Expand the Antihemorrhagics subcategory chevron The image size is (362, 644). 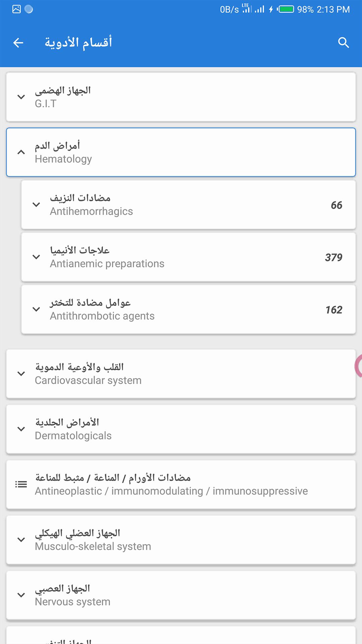click(36, 205)
